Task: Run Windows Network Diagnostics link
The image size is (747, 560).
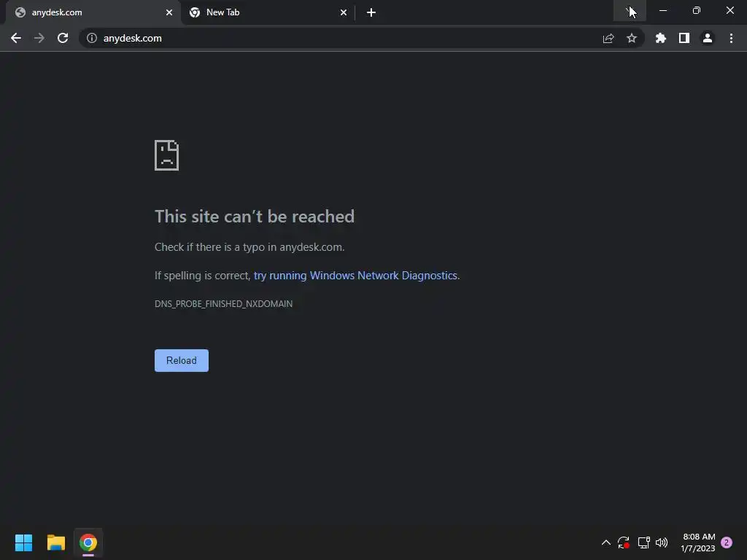Action: (x=355, y=276)
